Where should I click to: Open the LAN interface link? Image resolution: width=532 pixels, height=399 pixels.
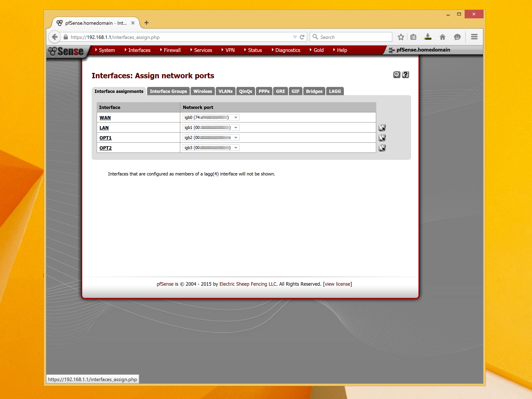point(104,128)
